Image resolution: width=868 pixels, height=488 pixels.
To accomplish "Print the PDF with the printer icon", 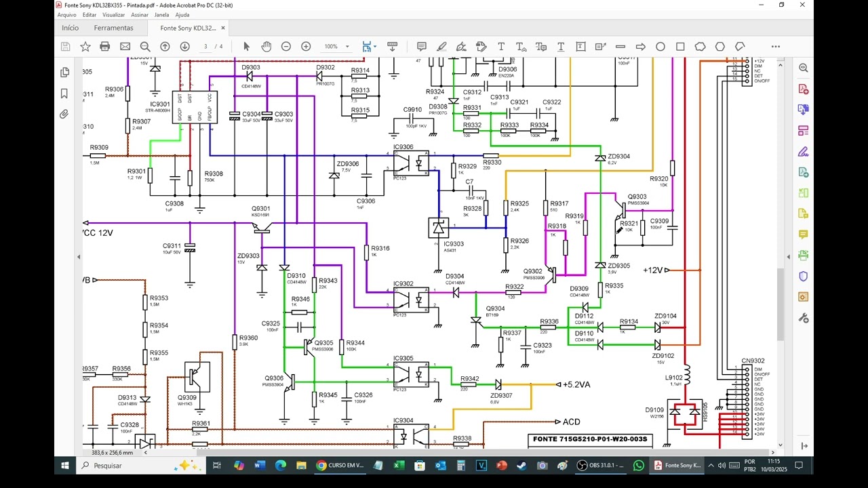I will pos(105,47).
